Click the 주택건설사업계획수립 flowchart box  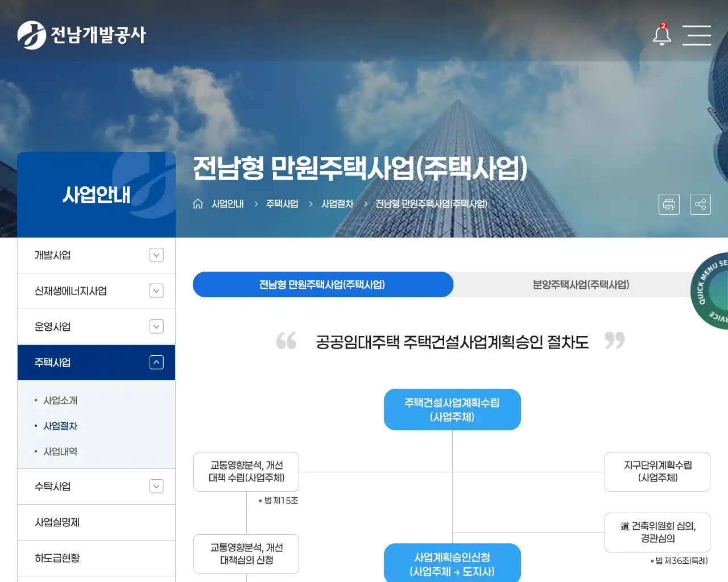tap(452, 409)
